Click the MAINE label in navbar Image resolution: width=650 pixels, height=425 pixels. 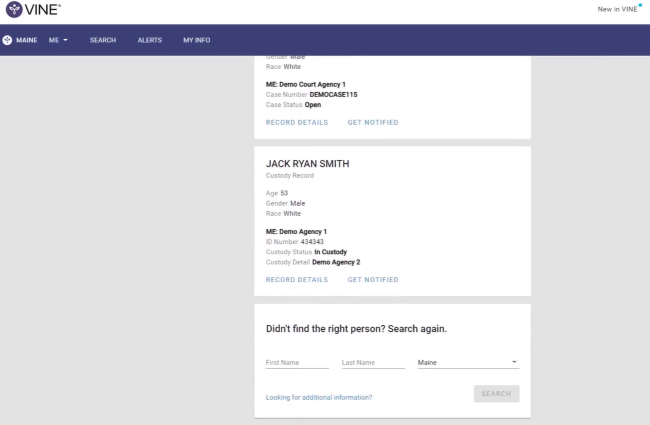(x=27, y=40)
